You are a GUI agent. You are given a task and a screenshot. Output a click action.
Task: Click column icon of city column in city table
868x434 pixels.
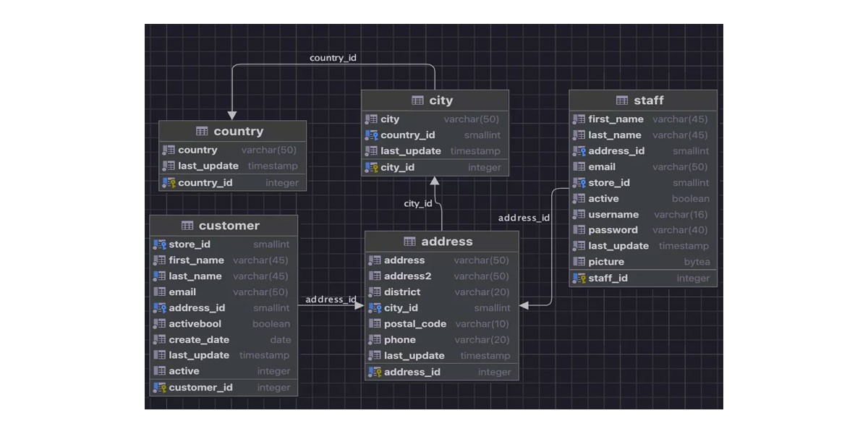(372, 119)
